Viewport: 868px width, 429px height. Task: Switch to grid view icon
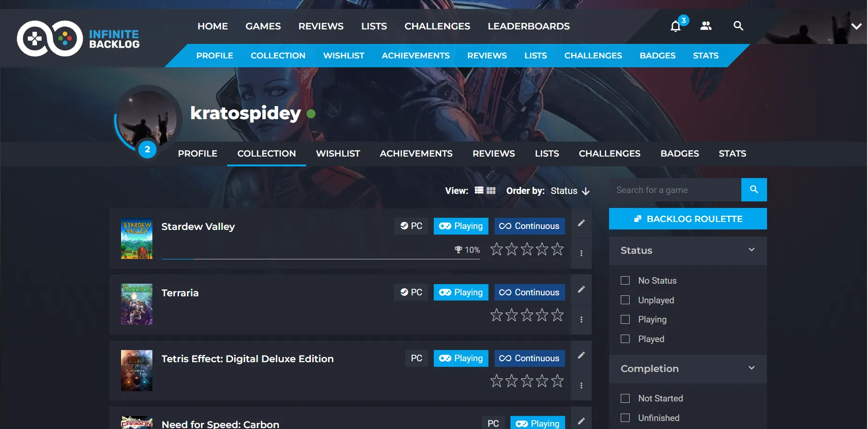(491, 191)
